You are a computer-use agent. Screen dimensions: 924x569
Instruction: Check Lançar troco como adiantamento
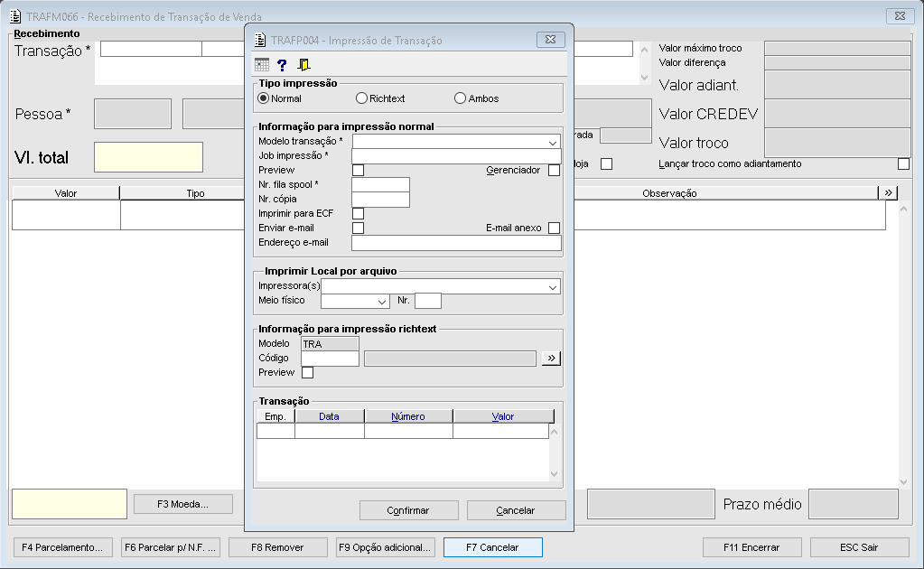pos(903,163)
